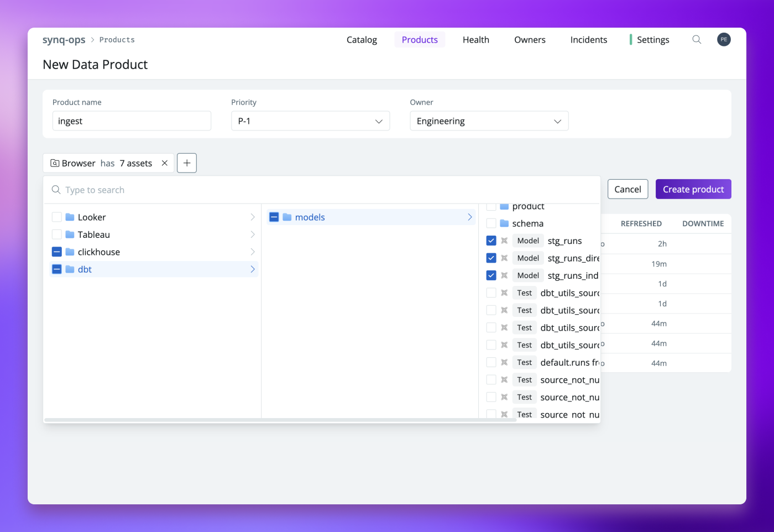This screenshot has width=774, height=532.
Task: Expand the models folder chevron
Action: [470, 217]
